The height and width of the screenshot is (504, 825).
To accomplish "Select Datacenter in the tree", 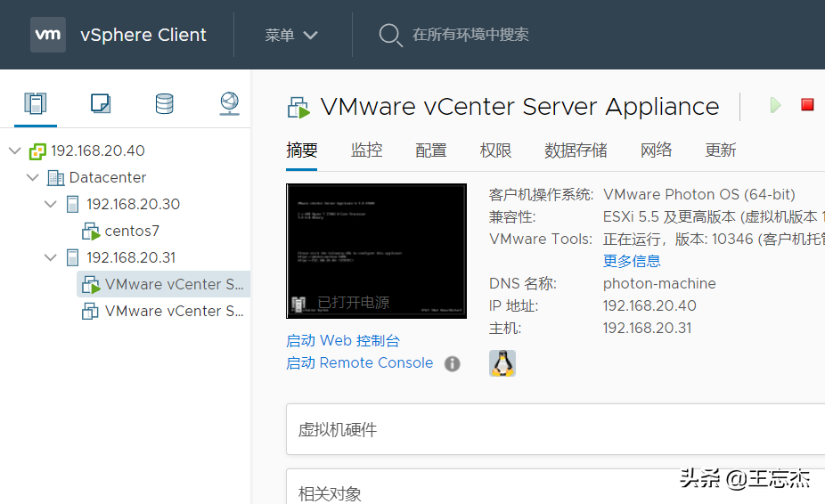I will [x=108, y=178].
